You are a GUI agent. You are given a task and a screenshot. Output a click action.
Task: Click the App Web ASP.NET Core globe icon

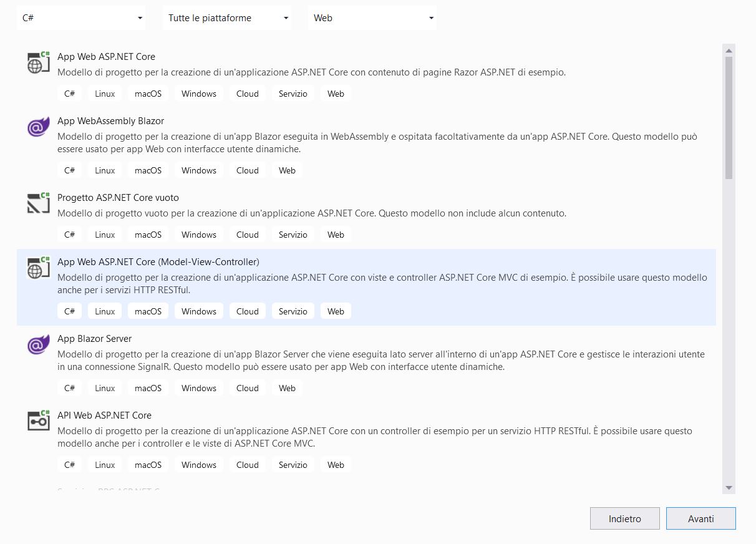pos(39,62)
